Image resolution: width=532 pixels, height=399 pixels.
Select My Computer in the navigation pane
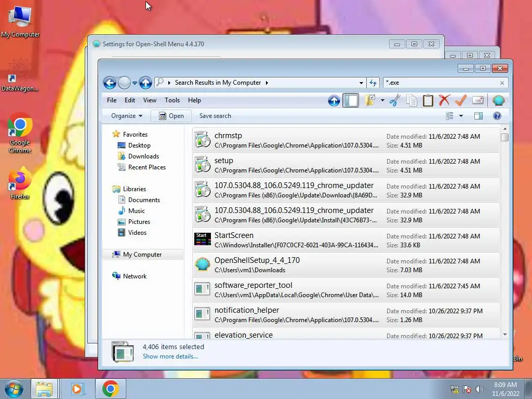142,255
